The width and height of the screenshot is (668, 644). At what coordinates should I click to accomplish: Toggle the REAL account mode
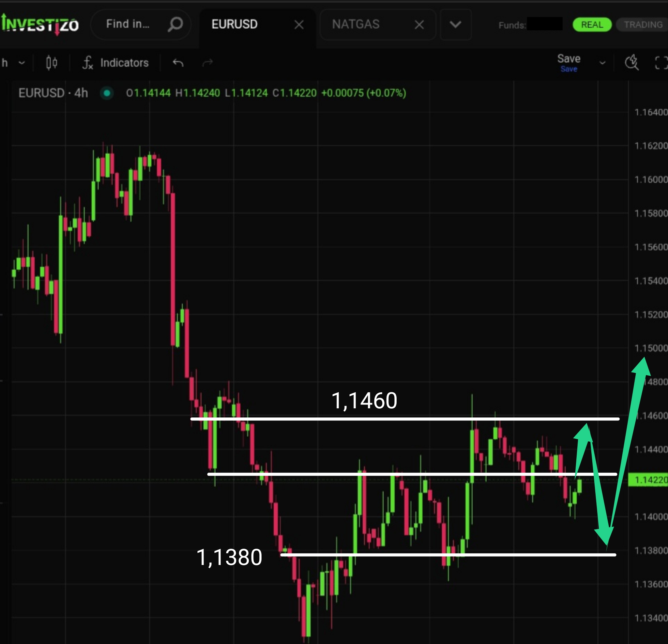[x=592, y=24]
